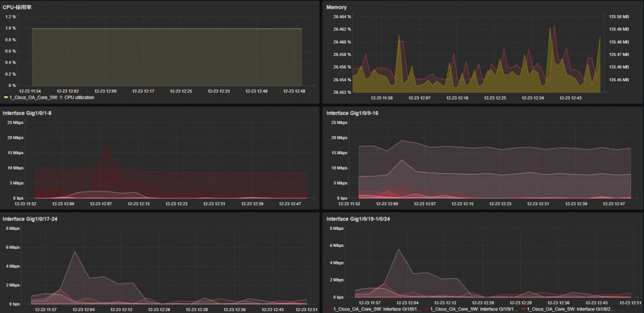Click the red swatch beside the Gi1/0/2 legend
Screen dimensions: 644x313
pos(523,309)
